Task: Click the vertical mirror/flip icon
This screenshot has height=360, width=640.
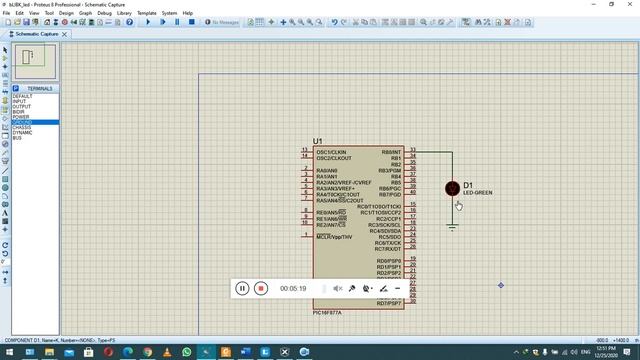Action: (5, 281)
